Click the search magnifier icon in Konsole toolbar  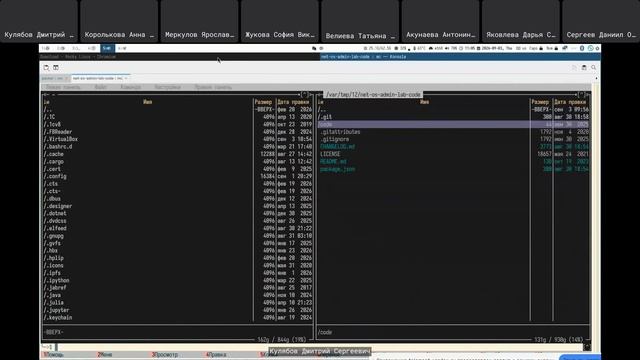593,68
